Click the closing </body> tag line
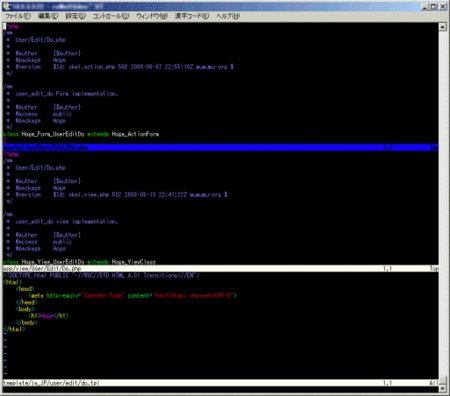 tap(27, 322)
